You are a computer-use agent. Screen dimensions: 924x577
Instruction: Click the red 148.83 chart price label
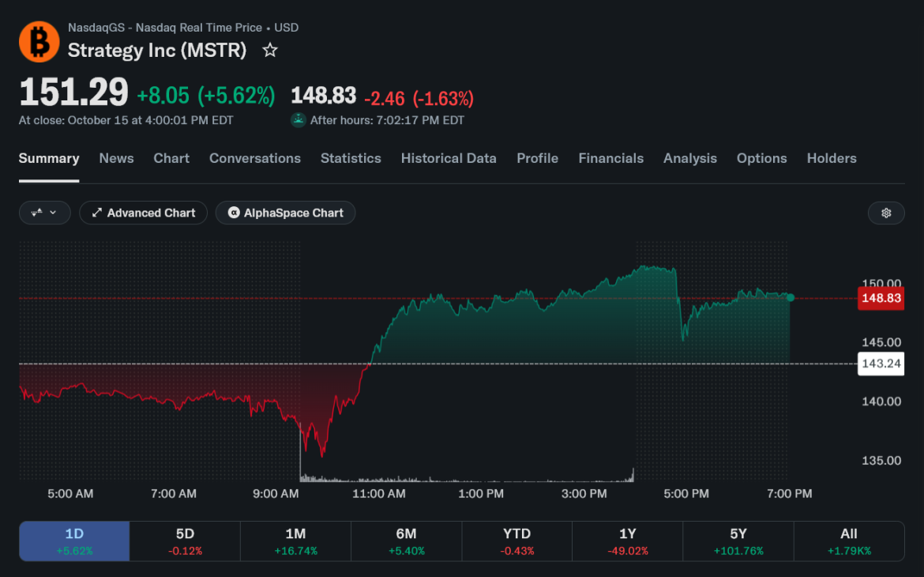tap(881, 298)
